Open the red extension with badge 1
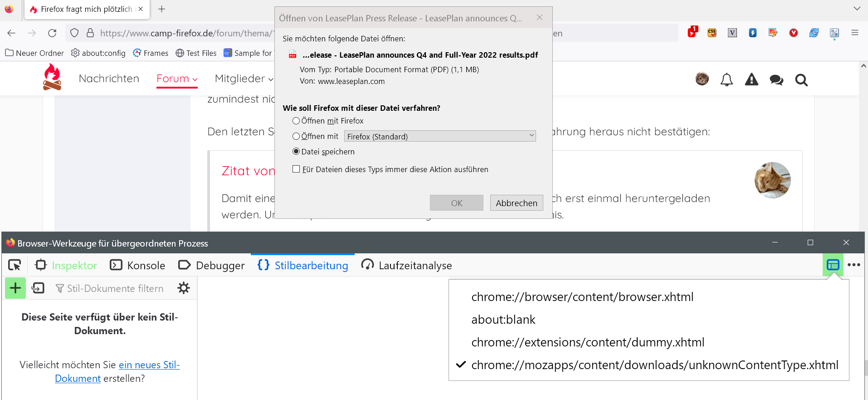The image size is (868, 400). point(692,32)
